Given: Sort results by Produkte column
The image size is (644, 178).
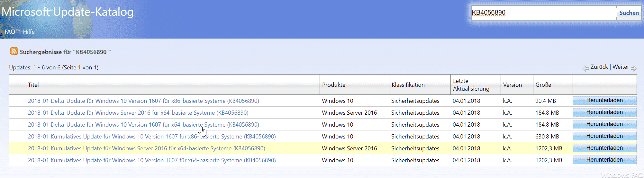Looking at the screenshot, I should pos(334,85).
